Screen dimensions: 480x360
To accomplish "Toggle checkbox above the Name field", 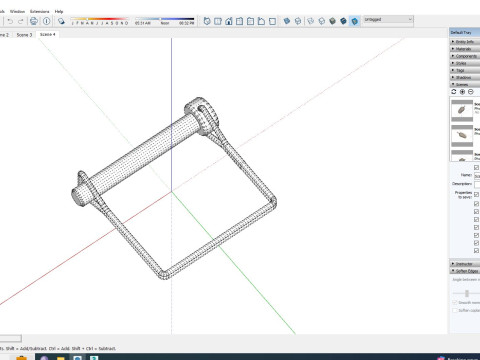I will point(477,167).
